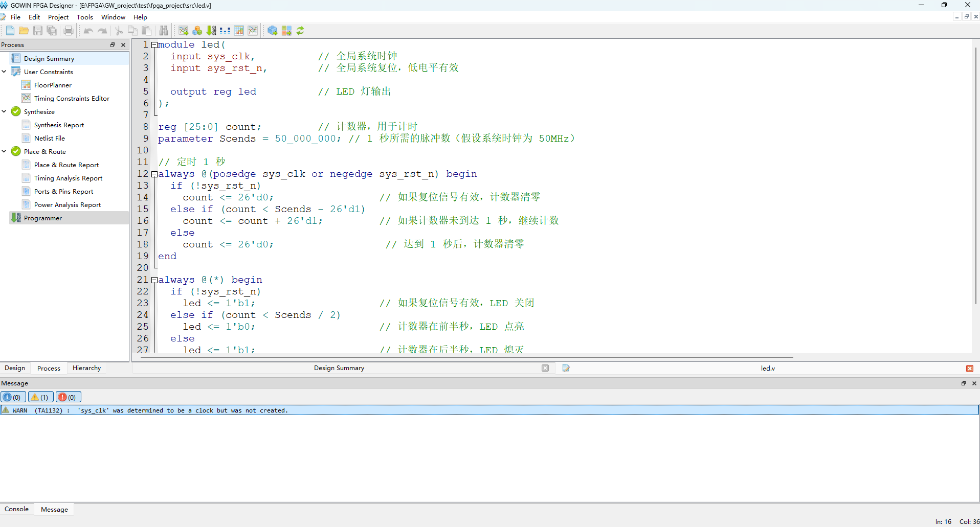Click the Copy toolbar icon
Image resolution: width=980 pixels, height=527 pixels.
coord(133,31)
